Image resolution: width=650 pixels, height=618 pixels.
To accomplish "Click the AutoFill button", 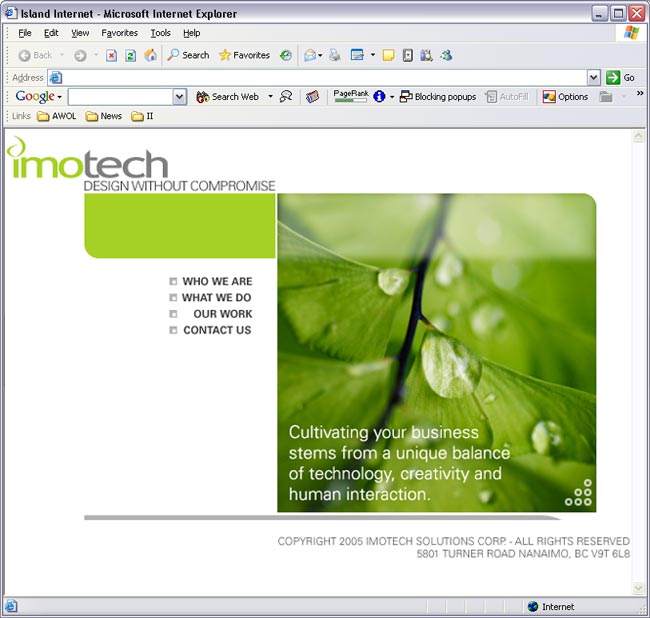I will click(507, 97).
